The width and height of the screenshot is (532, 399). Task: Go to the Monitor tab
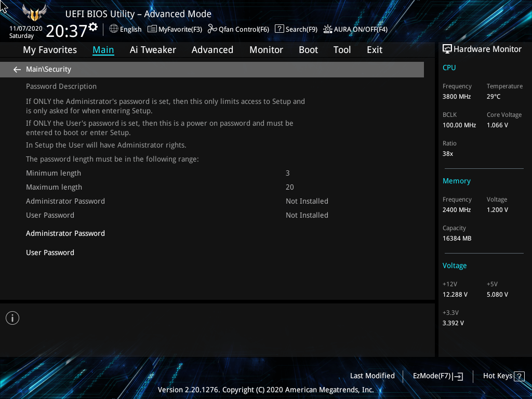(267, 50)
